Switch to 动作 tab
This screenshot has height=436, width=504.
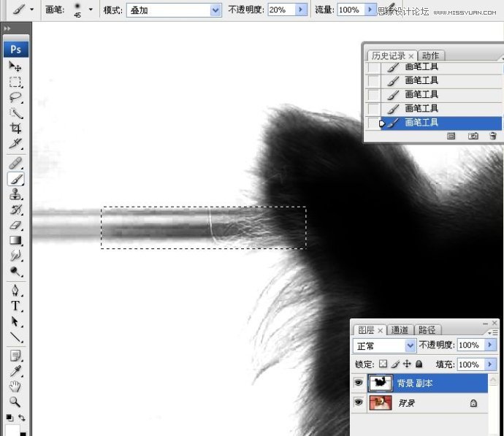click(x=430, y=56)
